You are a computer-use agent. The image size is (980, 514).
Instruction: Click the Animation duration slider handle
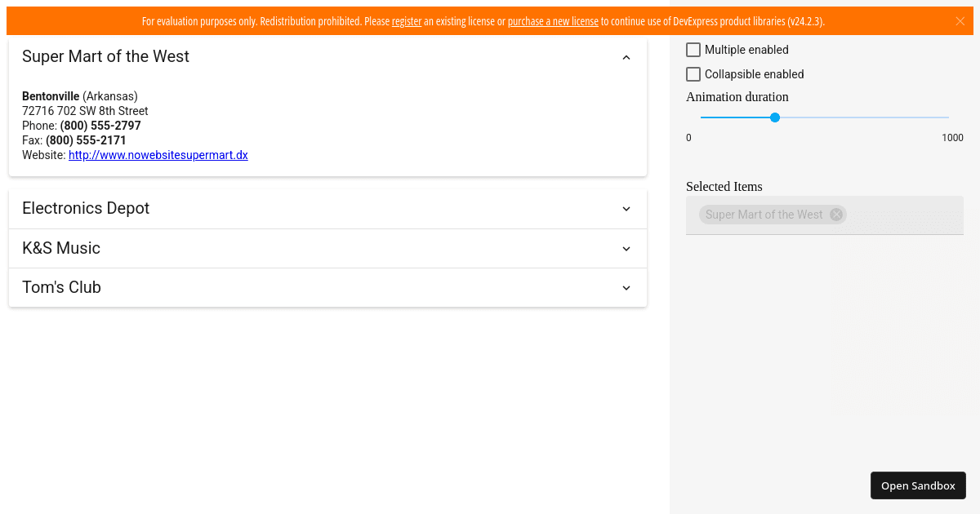[x=775, y=117]
